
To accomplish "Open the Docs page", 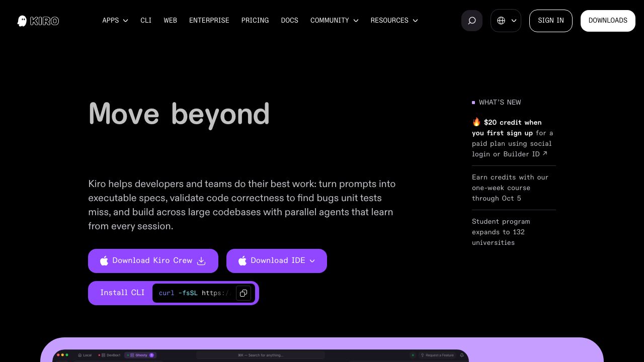I will coord(290,21).
